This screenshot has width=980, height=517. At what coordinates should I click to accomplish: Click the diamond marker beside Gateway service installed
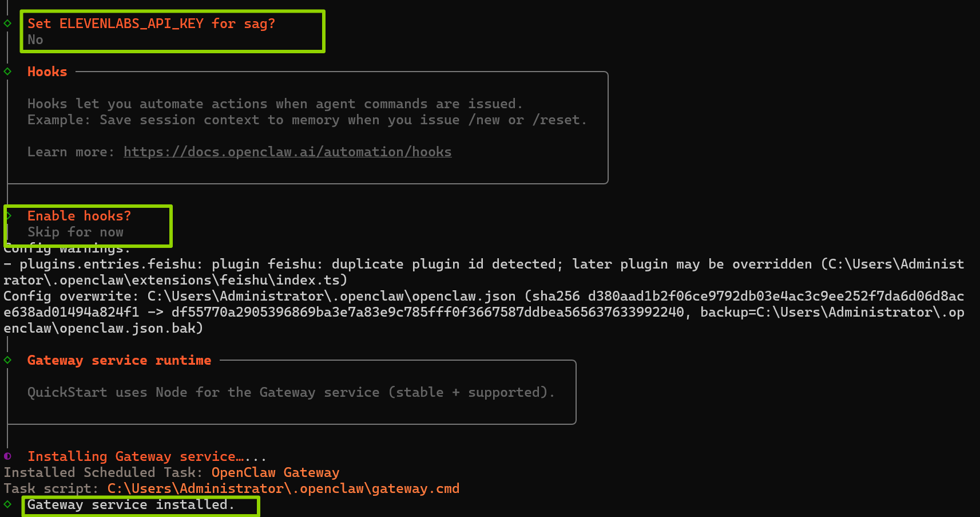pos(7,504)
